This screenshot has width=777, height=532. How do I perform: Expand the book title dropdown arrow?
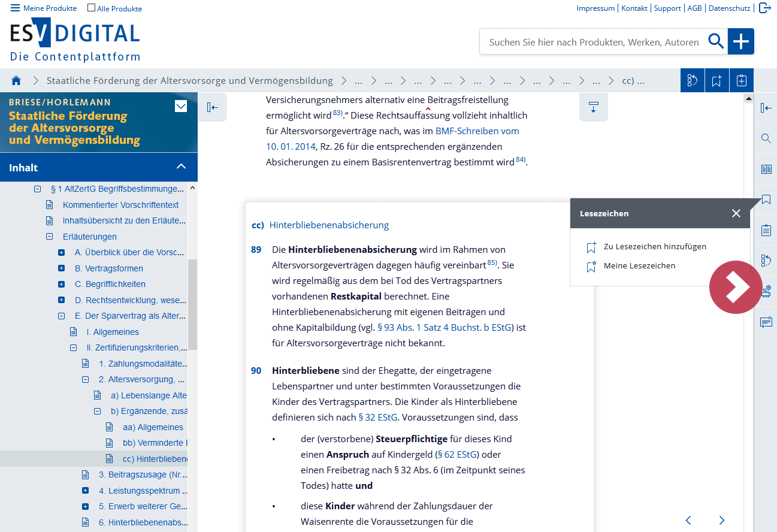181,107
